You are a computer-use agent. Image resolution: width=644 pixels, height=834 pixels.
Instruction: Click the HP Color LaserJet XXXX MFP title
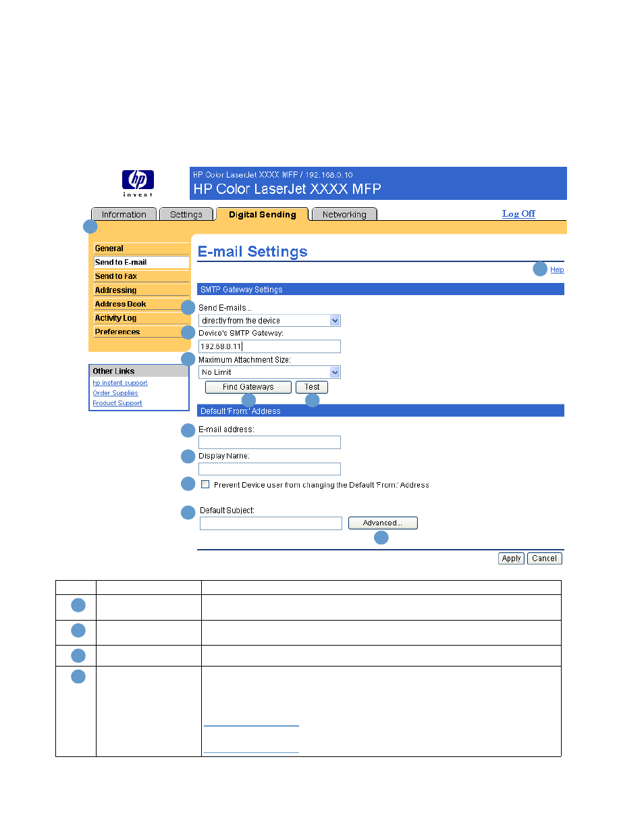click(x=287, y=189)
